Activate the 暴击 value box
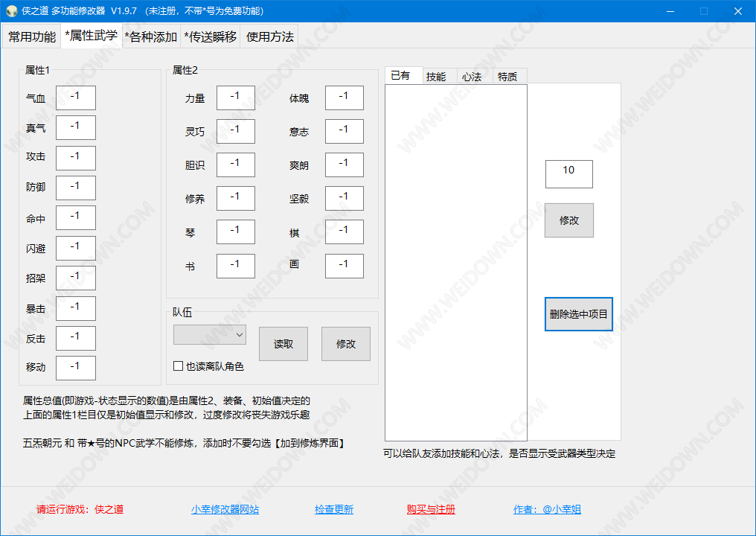Image resolution: width=756 pixels, height=536 pixels. (76, 308)
